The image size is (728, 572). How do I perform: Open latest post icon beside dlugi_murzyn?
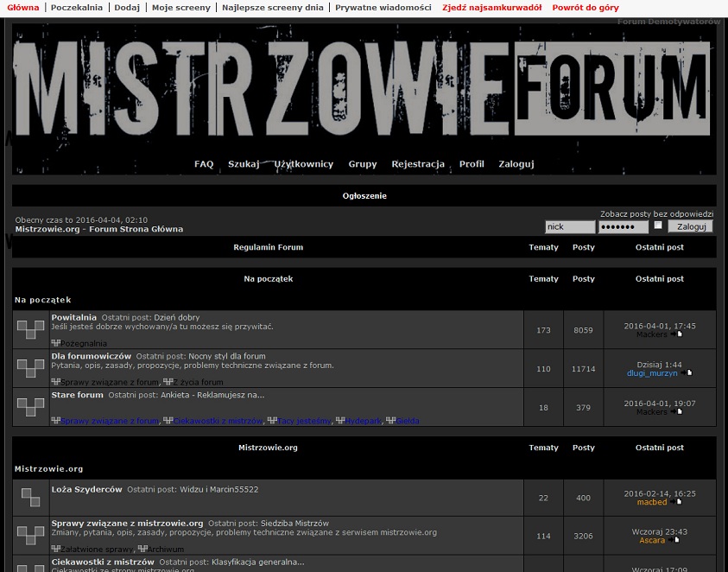point(687,372)
